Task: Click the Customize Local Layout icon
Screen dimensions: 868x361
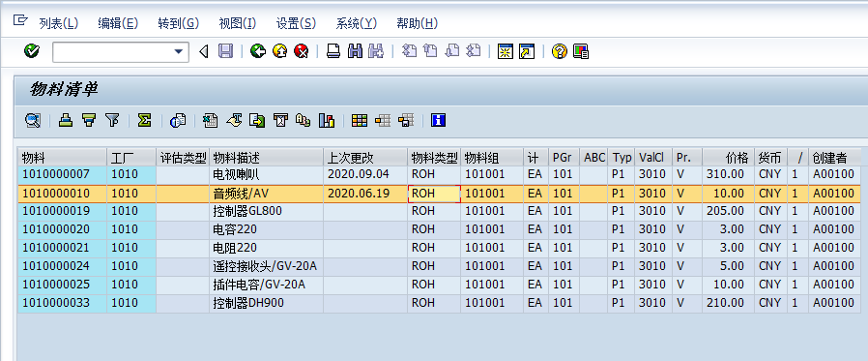Action: (x=581, y=52)
